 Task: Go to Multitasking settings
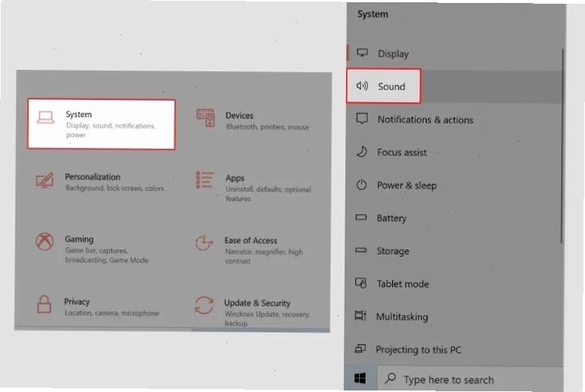[454, 316]
